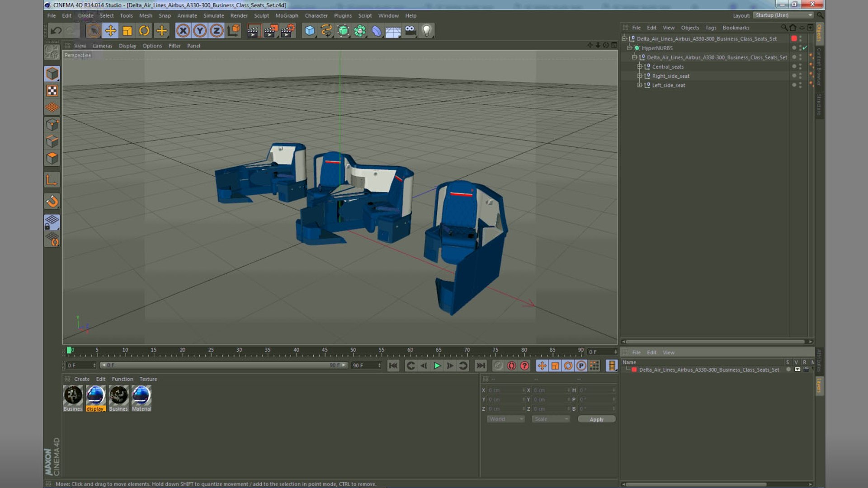The width and height of the screenshot is (868, 488).
Task: Open the Layout Startup dropdown
Action: (783, 15)
